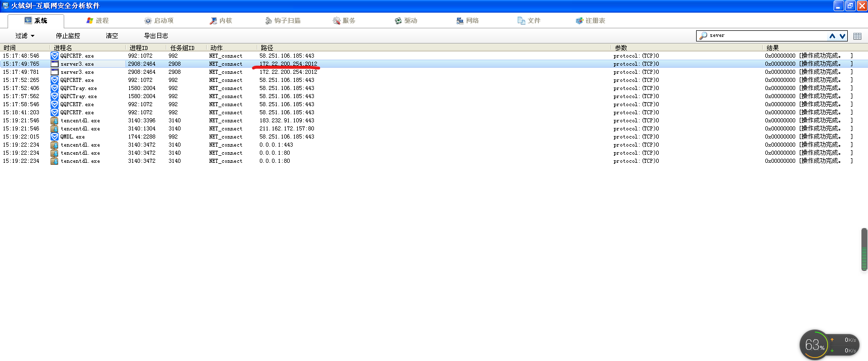Click the 驱动 tab icon
This screenshot has height=361, width=868.
coord(398,21)
